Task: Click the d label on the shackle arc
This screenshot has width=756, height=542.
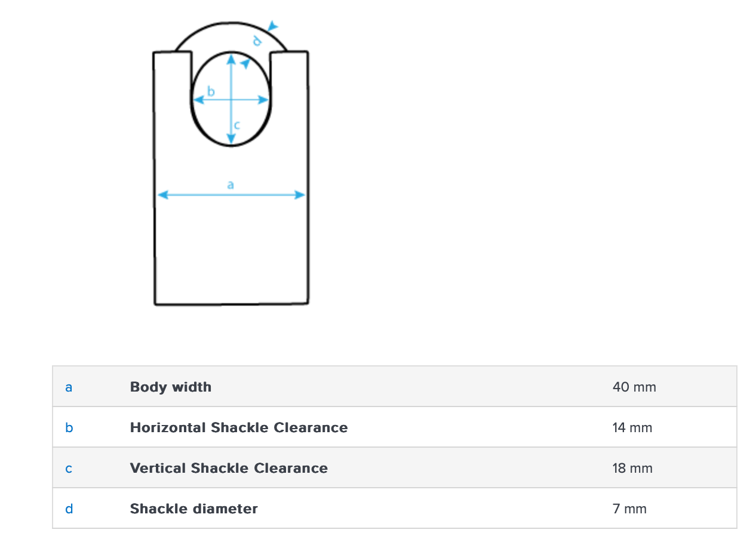Action: (257, 41)
